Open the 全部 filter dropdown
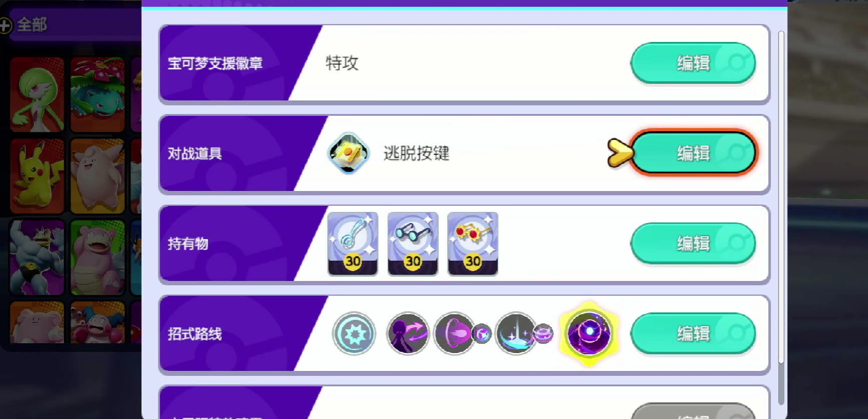This screenshot has height=419, width=868. tap(74, 25)
